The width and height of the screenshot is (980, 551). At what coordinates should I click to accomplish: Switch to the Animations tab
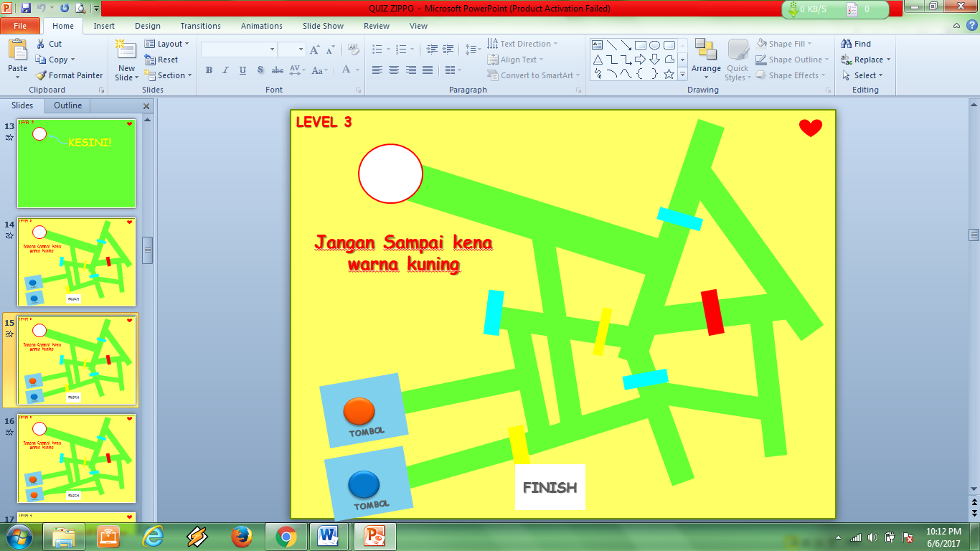[262, 26]
